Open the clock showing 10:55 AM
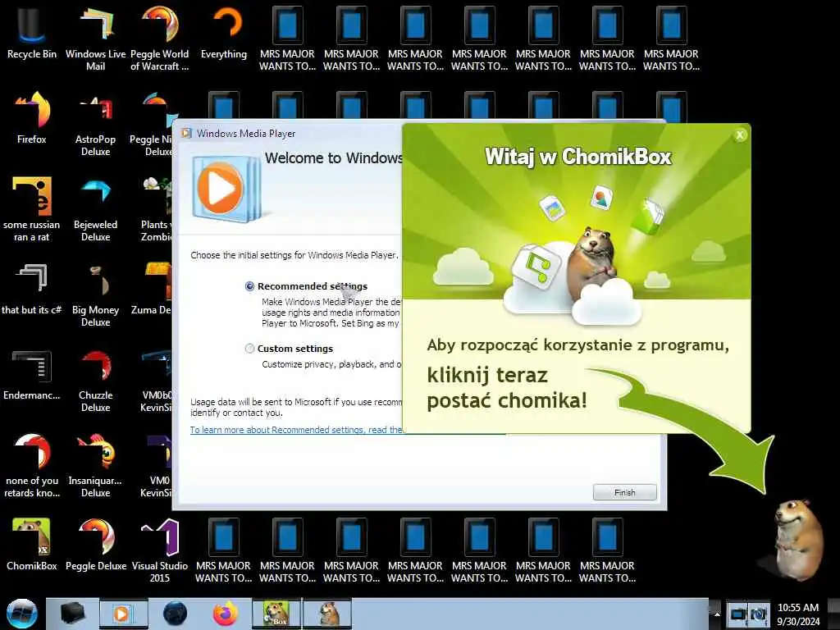Screen dimensions: 840x630 [x=797, y=614]
